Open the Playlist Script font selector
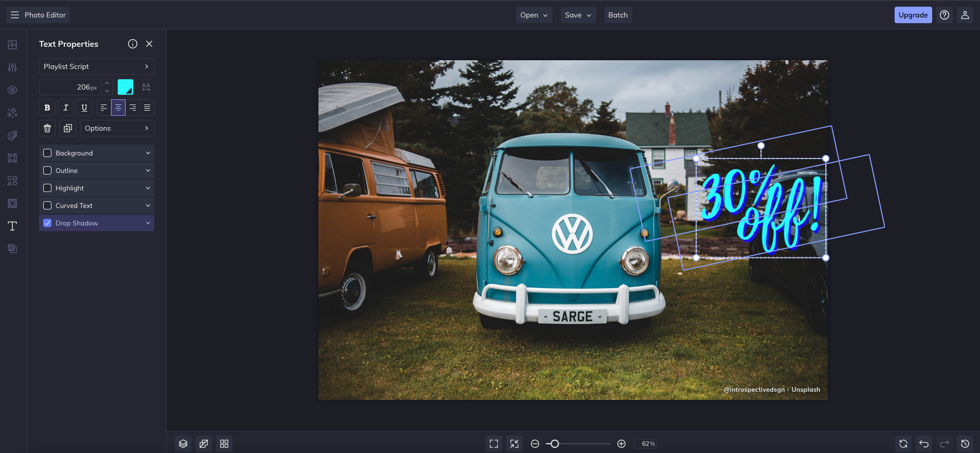Screen dimensions: 980x453 pyautogui.click(x=96, y=66)
